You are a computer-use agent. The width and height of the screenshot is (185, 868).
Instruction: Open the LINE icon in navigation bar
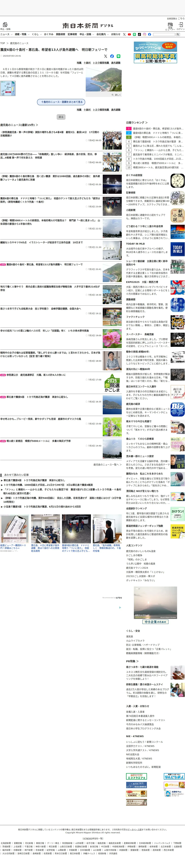134,34
